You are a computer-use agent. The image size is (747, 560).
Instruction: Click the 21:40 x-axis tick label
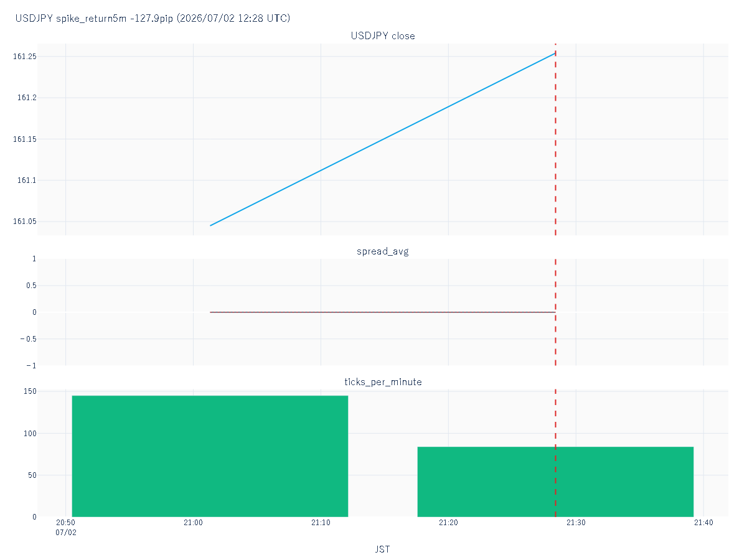[703, 523]
